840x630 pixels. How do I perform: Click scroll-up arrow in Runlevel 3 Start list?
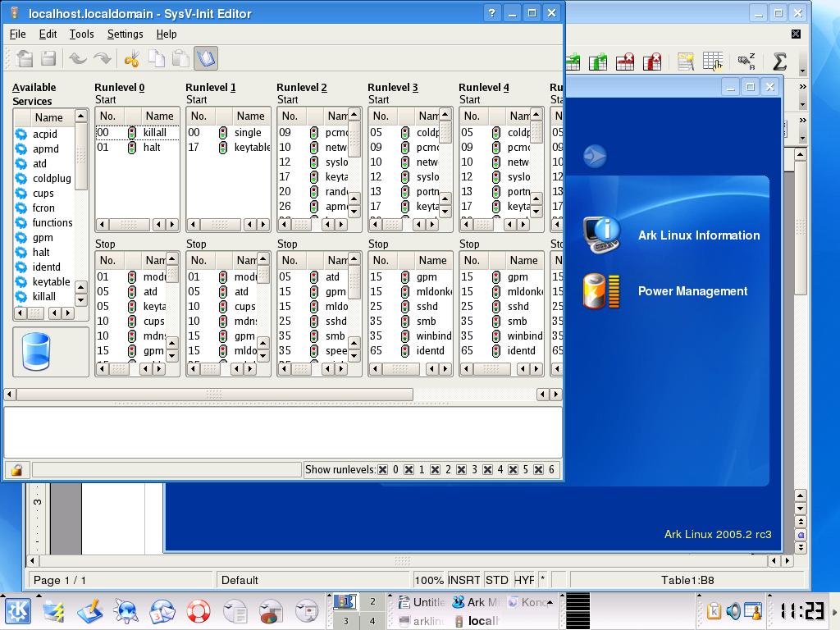click(445, 115)
